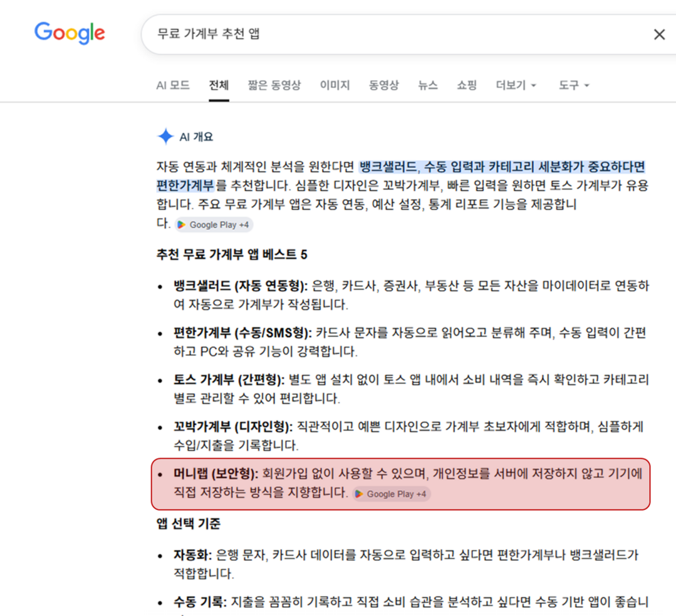Click the 자동화 criterion label
This screenshot has width=676, height=616.
tap(192, 555)
